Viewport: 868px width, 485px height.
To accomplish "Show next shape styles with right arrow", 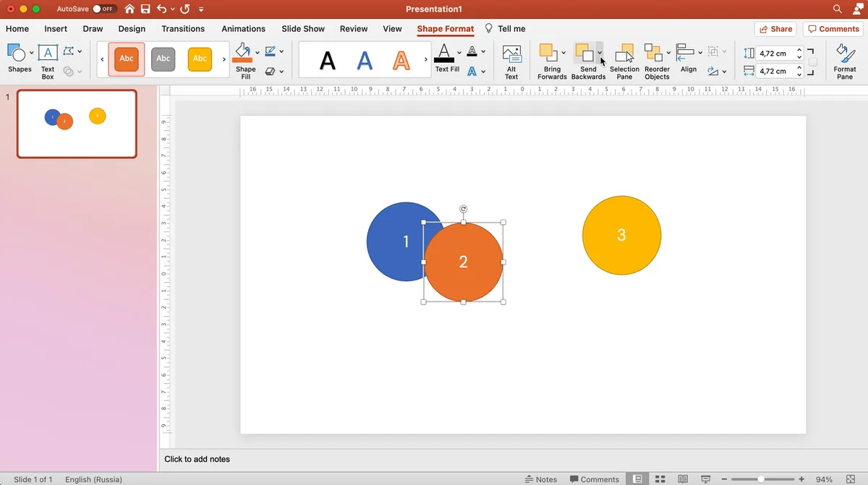I will coord(224,59).
